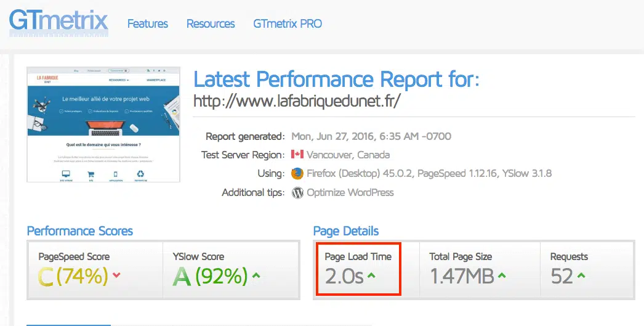The width and height of the screenshot is (644, 326).
Task: Click the PageSpeed Score C (74%) grade
Action: [x=74, y=277]
